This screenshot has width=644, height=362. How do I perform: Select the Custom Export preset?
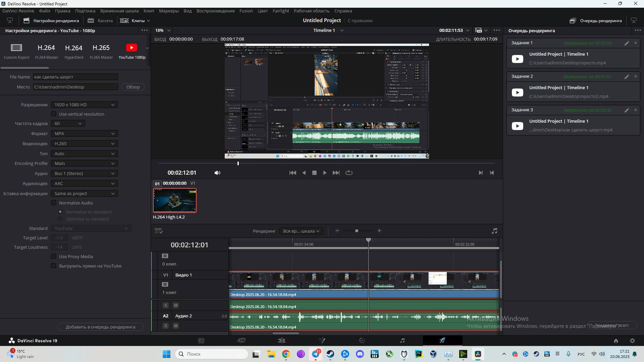click(16, 51)
